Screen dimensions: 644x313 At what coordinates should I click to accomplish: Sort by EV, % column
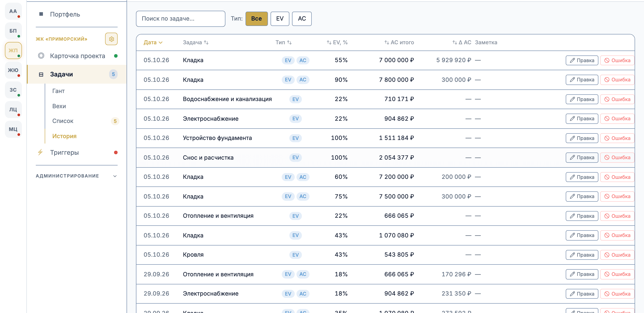point(337,42)
